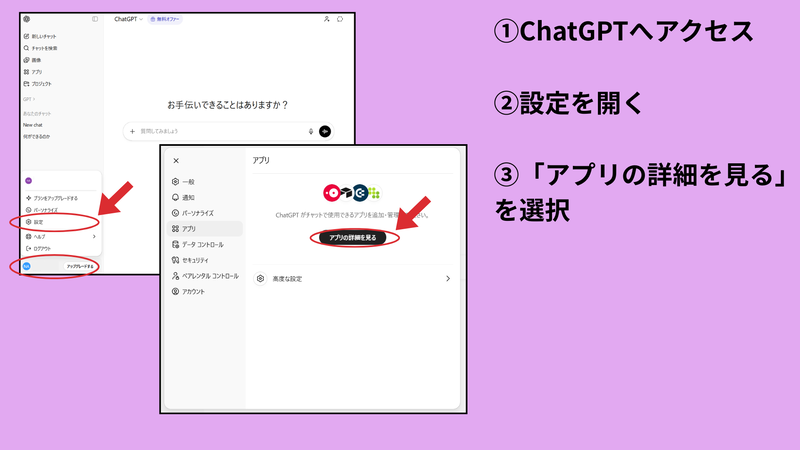Open the ChatGPT model selector dropdown
Screen dimensions: 800x450
[128, 19]
